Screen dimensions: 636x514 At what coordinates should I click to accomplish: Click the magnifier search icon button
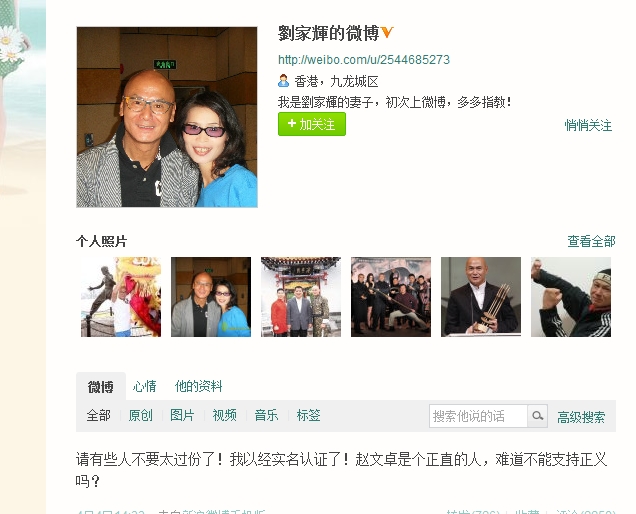click(537, 416)
